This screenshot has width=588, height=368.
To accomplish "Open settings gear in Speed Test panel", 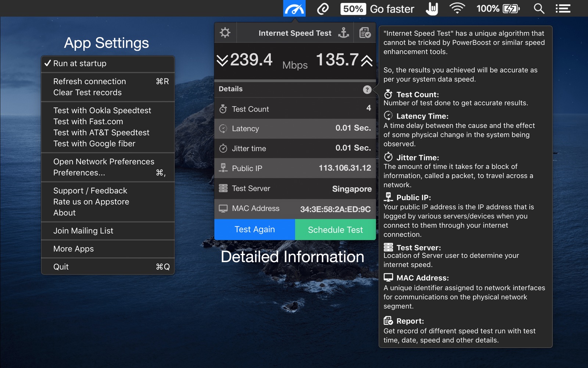I will coord(225,33).
